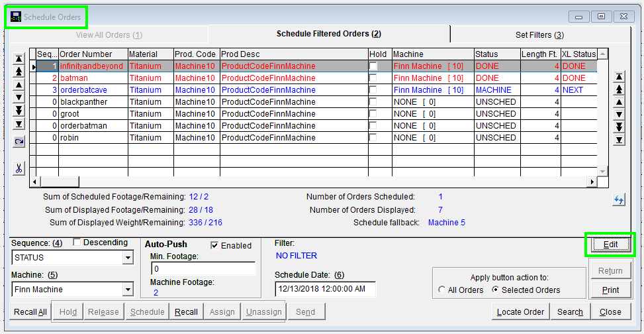644x334 pixels.
Task: Toggle Hold checkbox for robin order
Action: [x=373, y=138]
